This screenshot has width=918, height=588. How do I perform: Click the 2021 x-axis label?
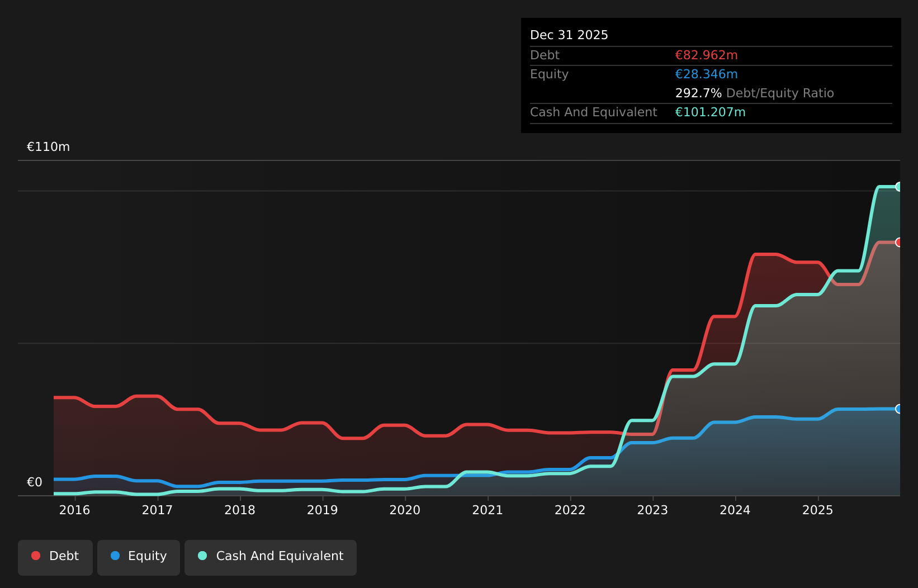click(x=488, y=510)
